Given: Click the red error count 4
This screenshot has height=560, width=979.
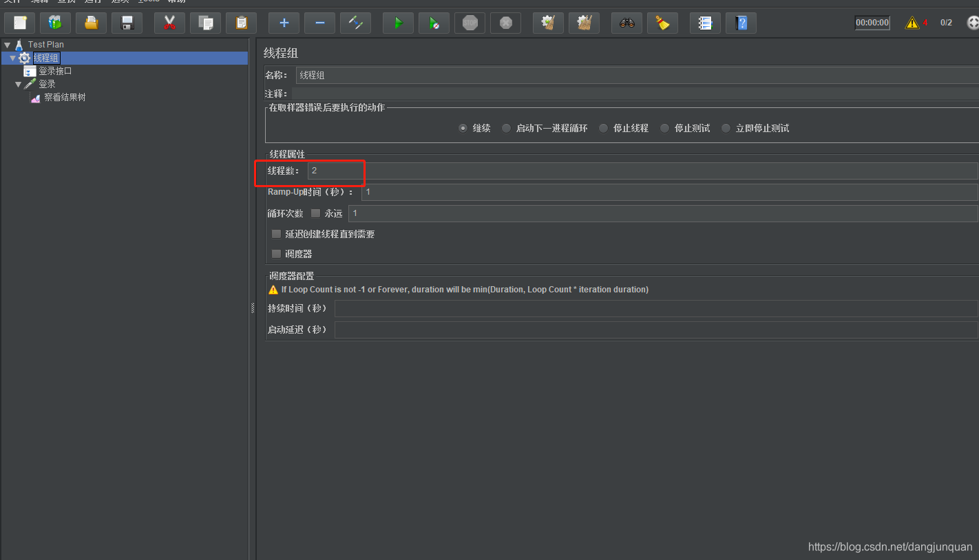Looking at the screenshot, I should tap(925, 23).
